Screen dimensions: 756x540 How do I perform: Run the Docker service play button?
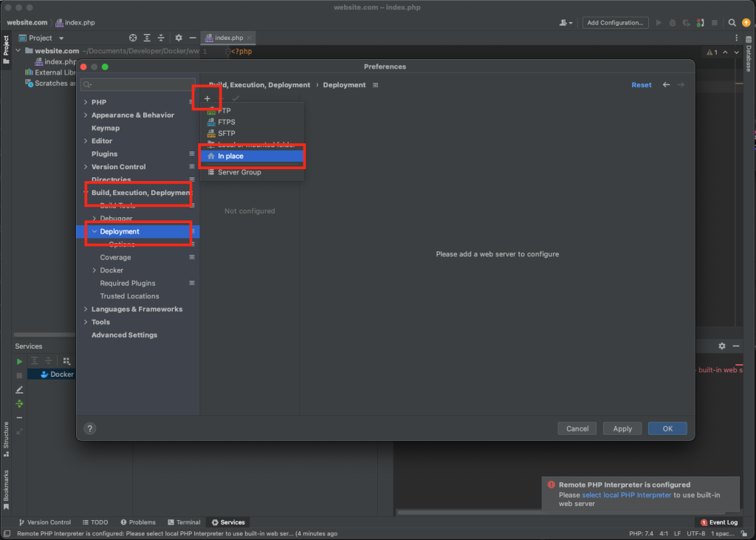tap(19, 361)
